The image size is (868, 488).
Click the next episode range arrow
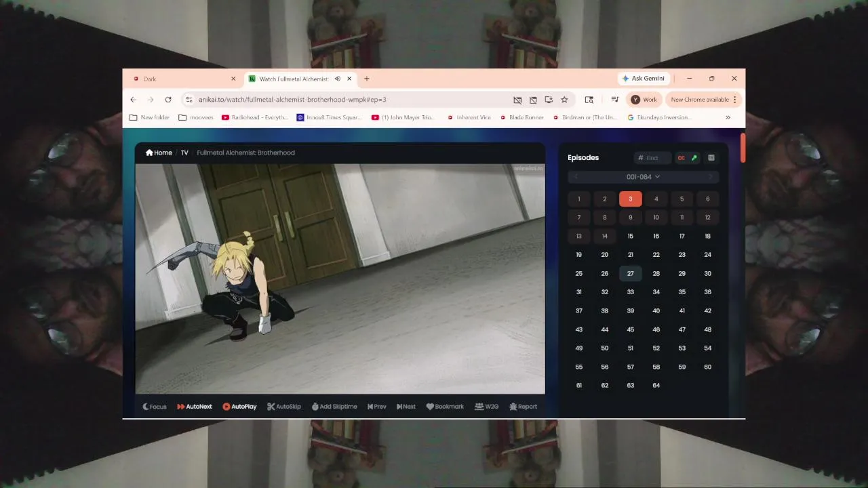point(710,177)
